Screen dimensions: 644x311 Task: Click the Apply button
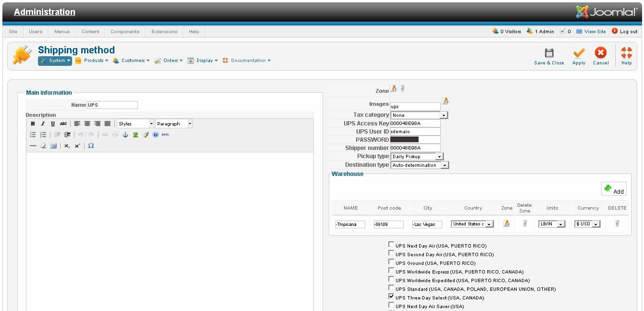pos(579,56)
